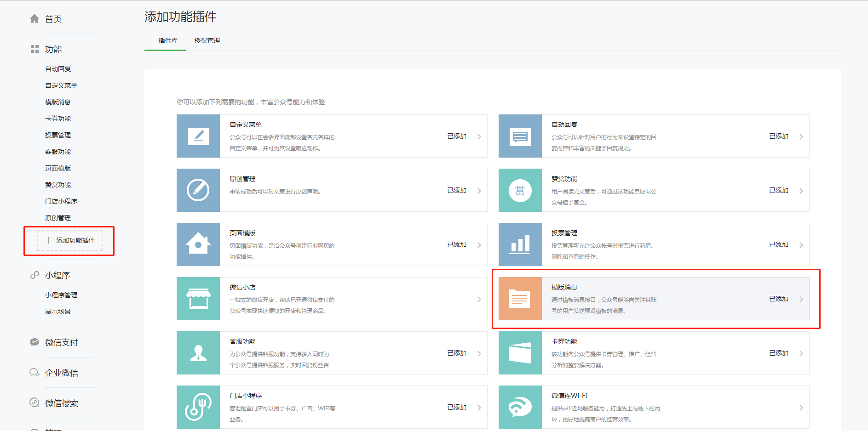Click 已添加 status on 门店小程序 card
Screen dimensions: 868x431
pos(457,407)
